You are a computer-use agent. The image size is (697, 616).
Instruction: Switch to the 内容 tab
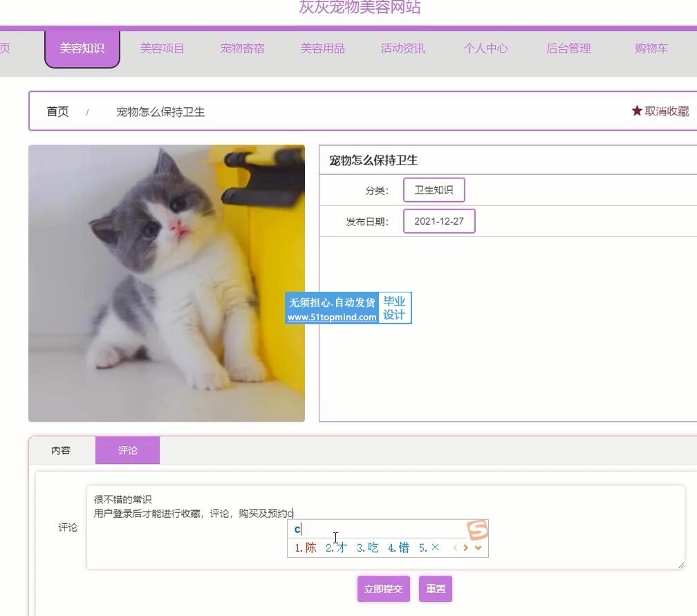click(x=62, y=451)
